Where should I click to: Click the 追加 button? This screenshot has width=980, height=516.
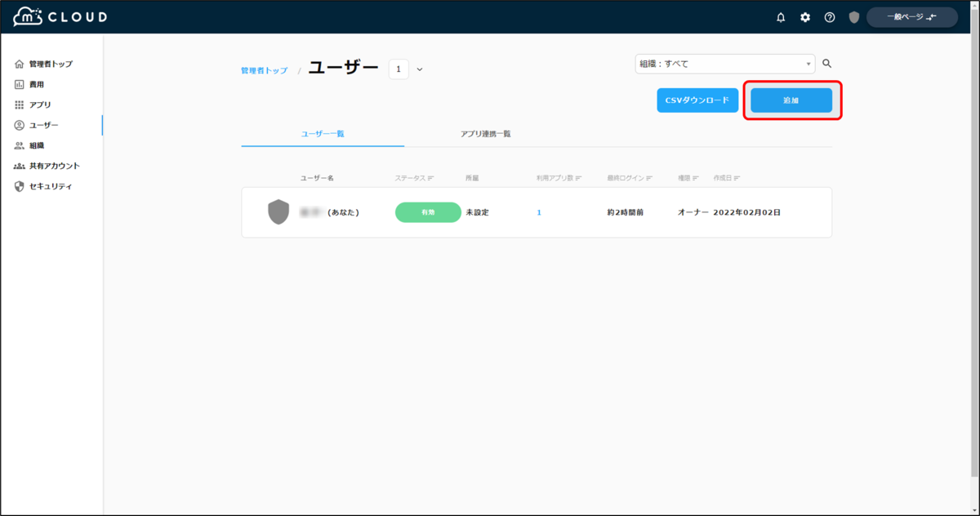click(791, 100)
